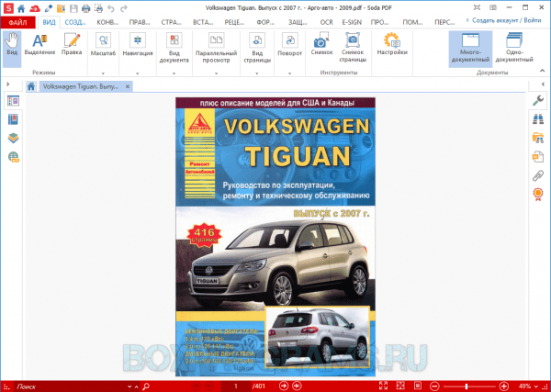Image resolution: width=551 pixels, height=392 pixels.
Task: Click the magnifier search button in status bar
Action: pyautogui.click(x=145, y=386)
